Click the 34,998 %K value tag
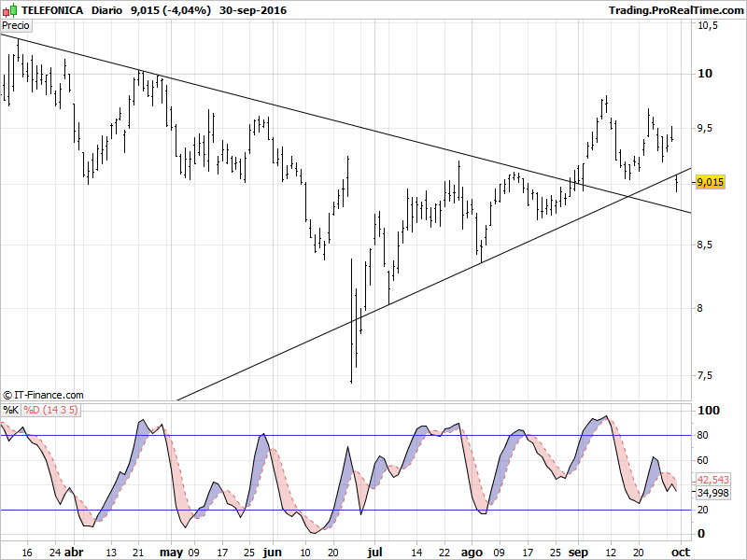Screen dimensions: 747x560 [712, 492]
